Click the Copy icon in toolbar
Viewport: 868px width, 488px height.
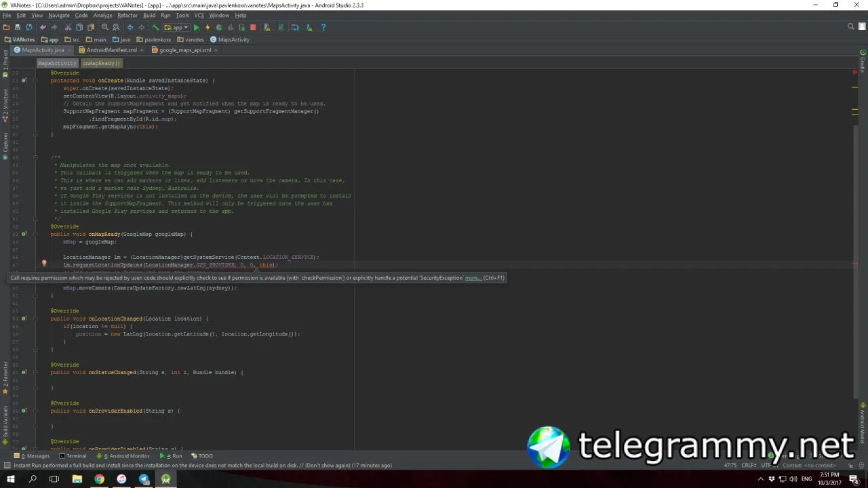click(79, 27)
